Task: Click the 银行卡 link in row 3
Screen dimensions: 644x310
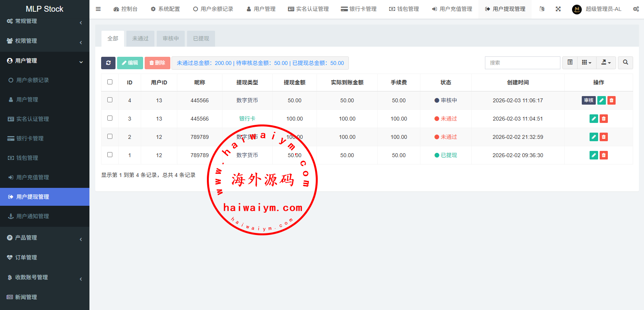Action: pos(247,119)
